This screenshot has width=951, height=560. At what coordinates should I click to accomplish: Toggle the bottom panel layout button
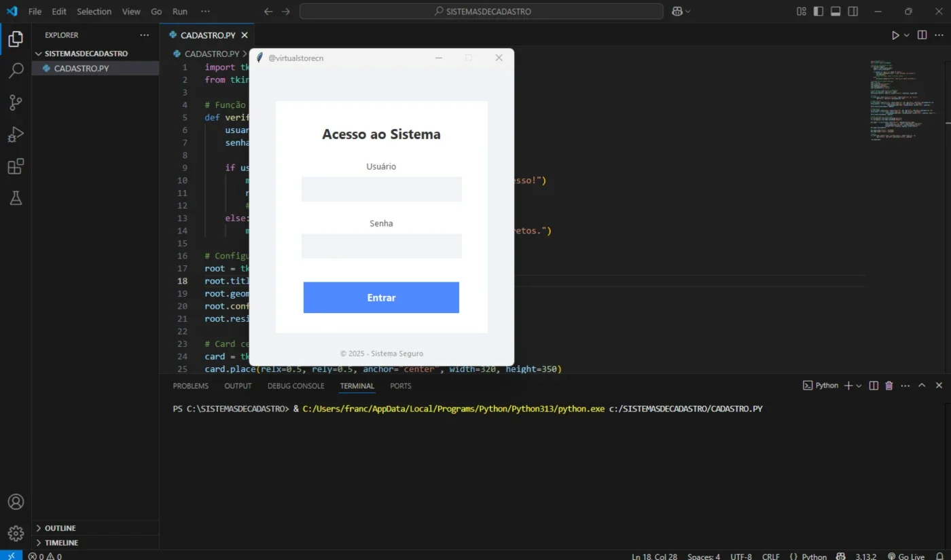(836, 12)
